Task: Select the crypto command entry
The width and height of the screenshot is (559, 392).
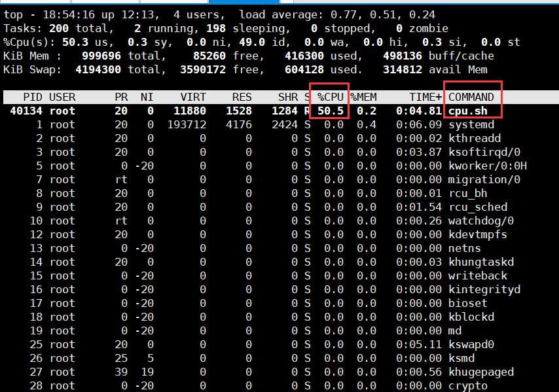Action: click(468, 385)
